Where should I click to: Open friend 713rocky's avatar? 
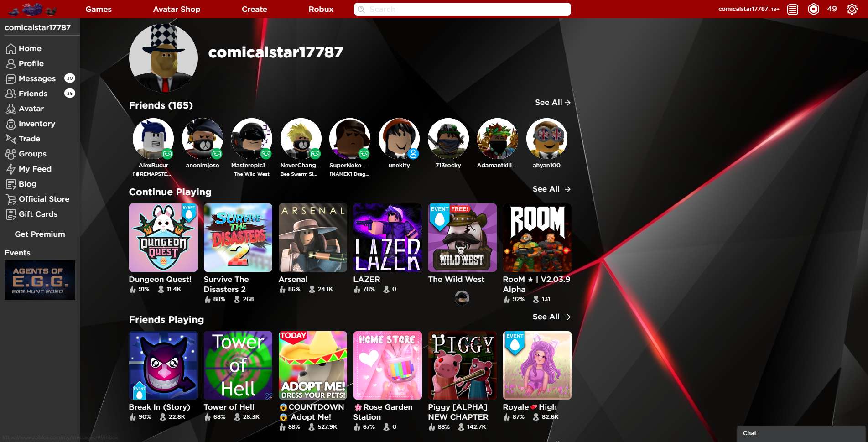click(x=448, y=139)
